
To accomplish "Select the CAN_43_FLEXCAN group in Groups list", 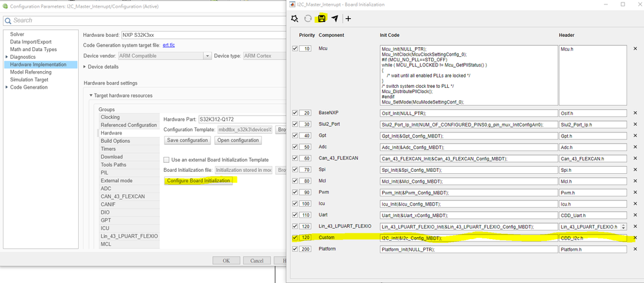I will [123, 196].
